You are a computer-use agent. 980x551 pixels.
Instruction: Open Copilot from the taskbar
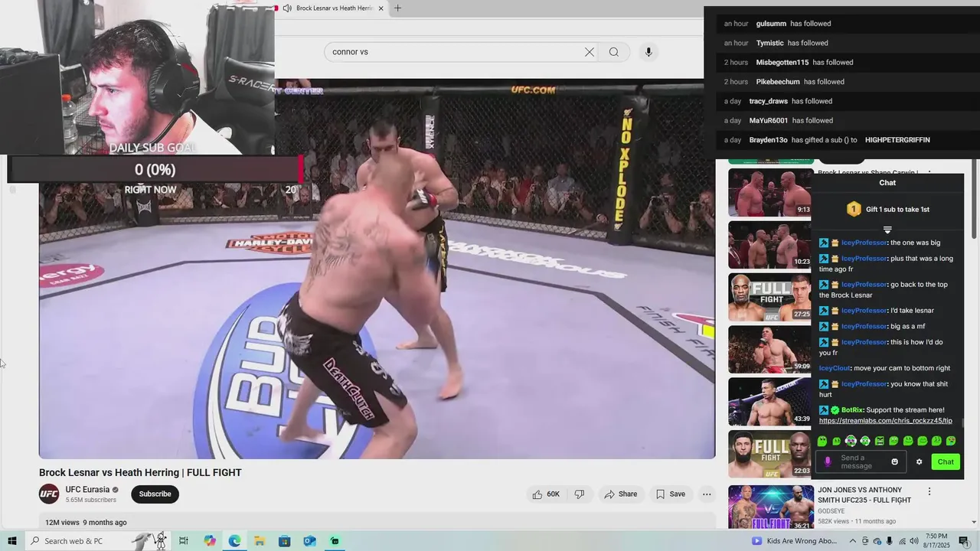pos(210,541)
